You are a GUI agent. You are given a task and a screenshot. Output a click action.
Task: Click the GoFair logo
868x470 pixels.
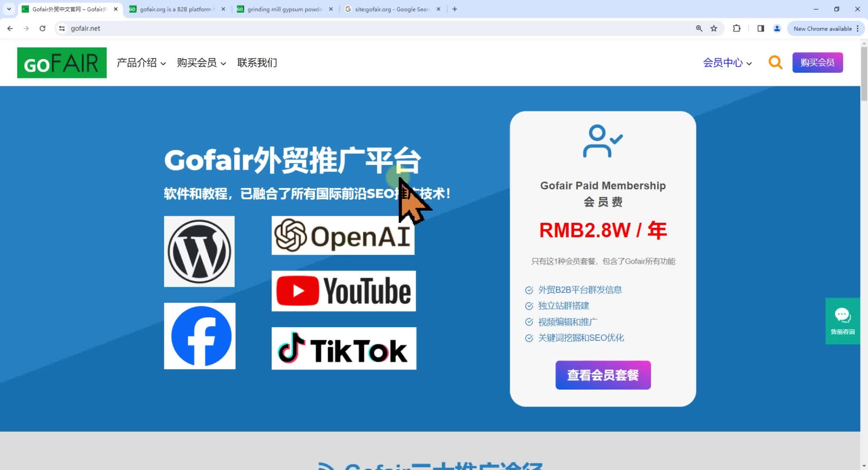(62, 63)
